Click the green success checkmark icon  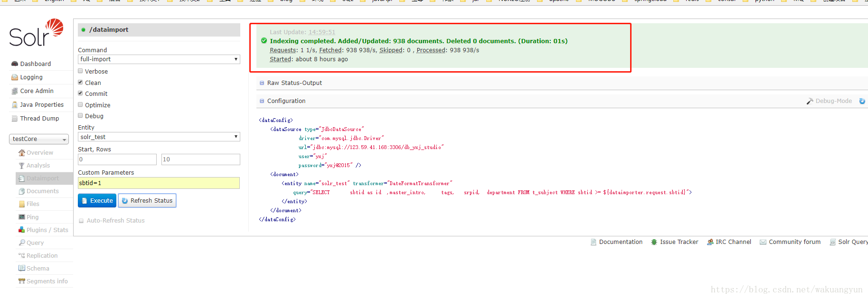[x=264, y=41]
